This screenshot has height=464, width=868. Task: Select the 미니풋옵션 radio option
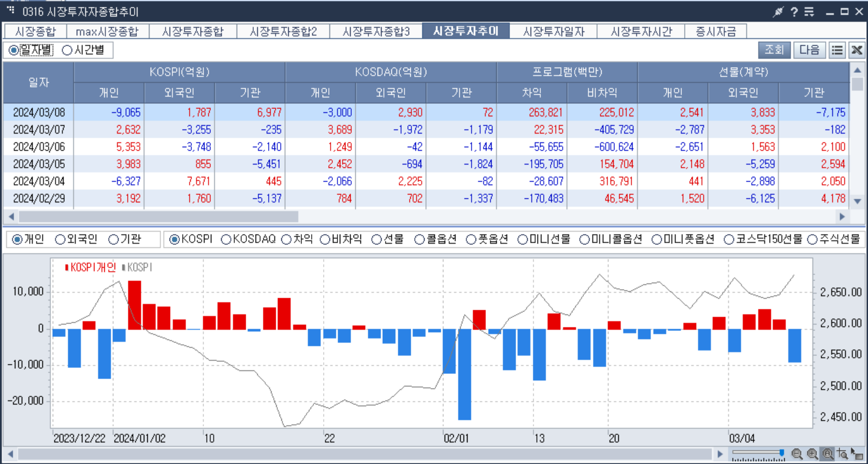click(656, 240)
